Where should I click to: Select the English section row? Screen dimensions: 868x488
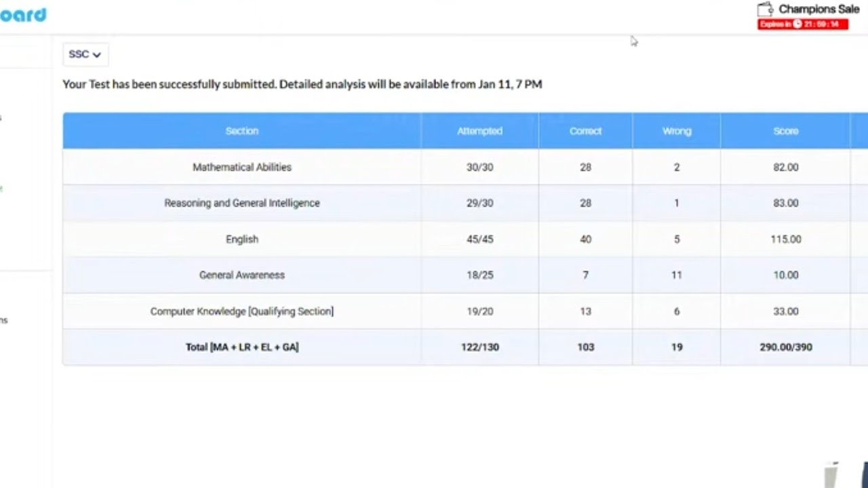[x=465, y=239]
